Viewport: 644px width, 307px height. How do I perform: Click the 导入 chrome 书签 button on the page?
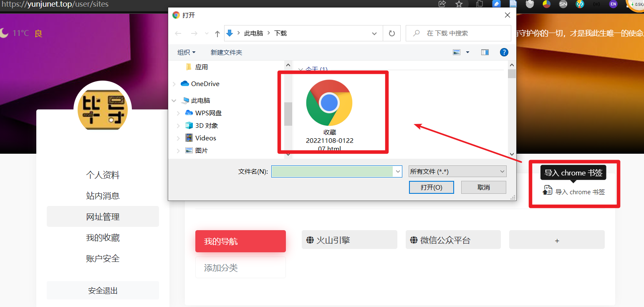point(573,192)
